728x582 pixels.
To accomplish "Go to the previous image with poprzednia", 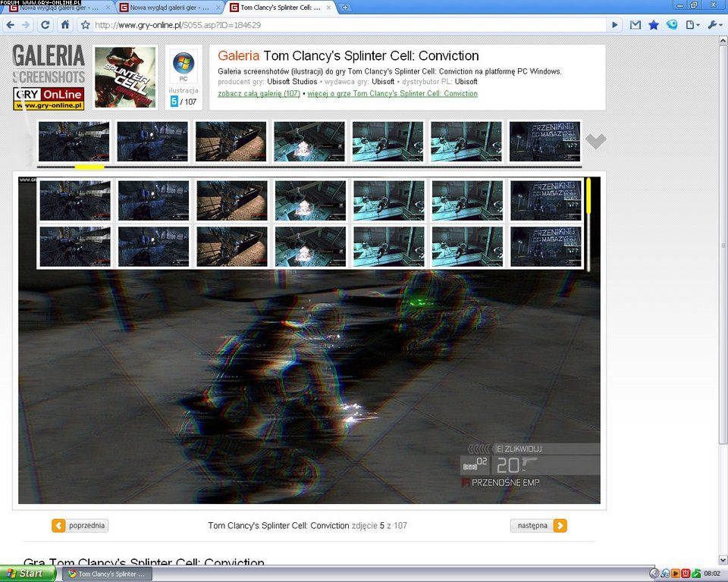I will pos(80,525).
